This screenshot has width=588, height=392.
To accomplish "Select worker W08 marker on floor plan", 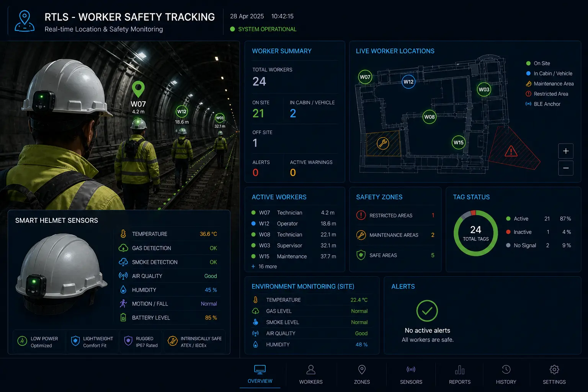I will tap(430, 117).
